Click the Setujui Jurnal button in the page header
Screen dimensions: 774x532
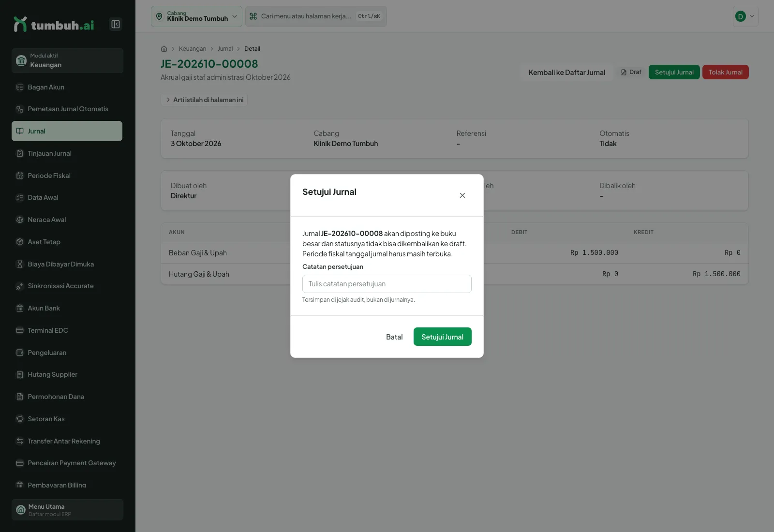coord(674,72)
